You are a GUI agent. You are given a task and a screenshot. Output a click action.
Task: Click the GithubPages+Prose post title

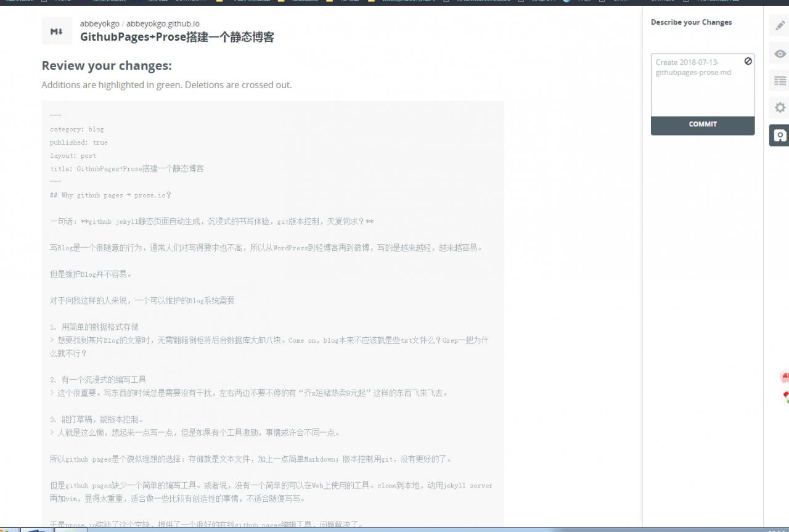(178, 37)
